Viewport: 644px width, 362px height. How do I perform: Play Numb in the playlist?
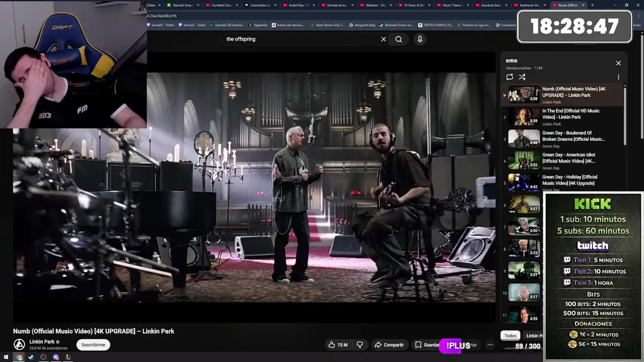[x=563, y=95]
